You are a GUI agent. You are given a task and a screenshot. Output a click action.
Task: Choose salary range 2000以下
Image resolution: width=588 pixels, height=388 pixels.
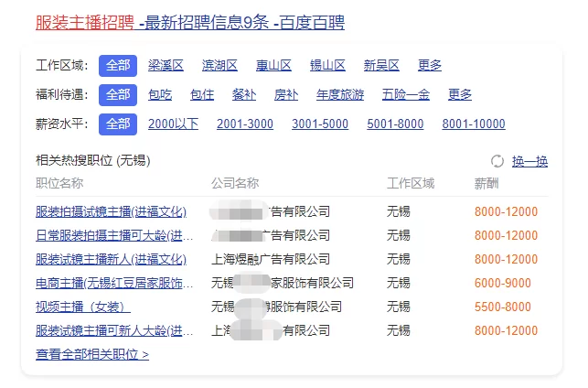tap(173, 124)
